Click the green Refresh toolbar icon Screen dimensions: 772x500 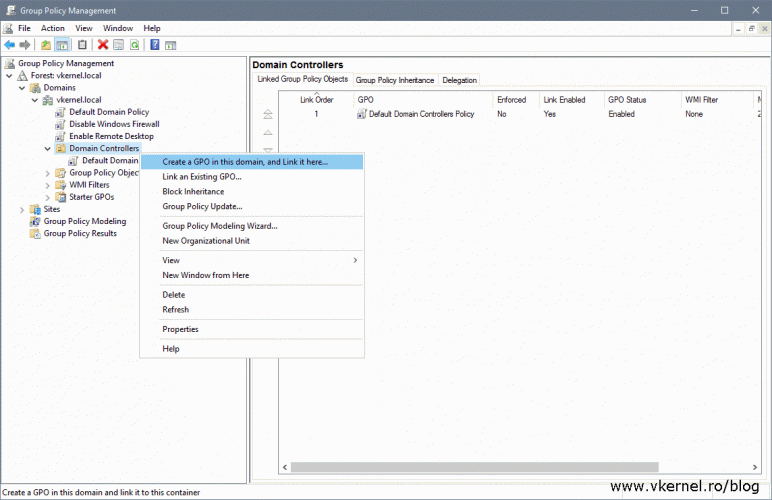[x=134, y=45]
